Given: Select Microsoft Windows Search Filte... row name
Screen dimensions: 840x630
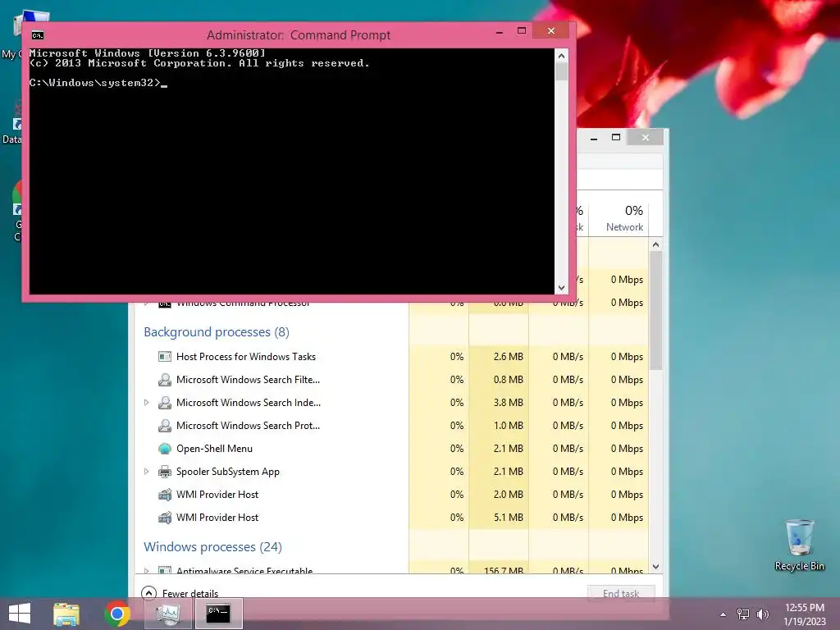Looking at the screenshot, I should [x=248, y=380].
